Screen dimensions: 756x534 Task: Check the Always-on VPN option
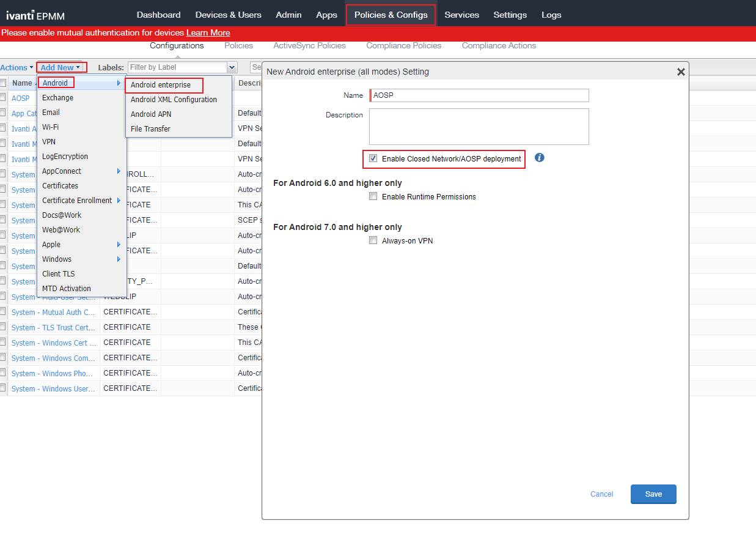373,241
